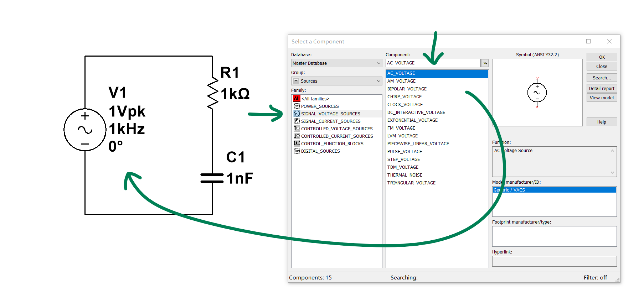Click the View model button

[601, 98]
